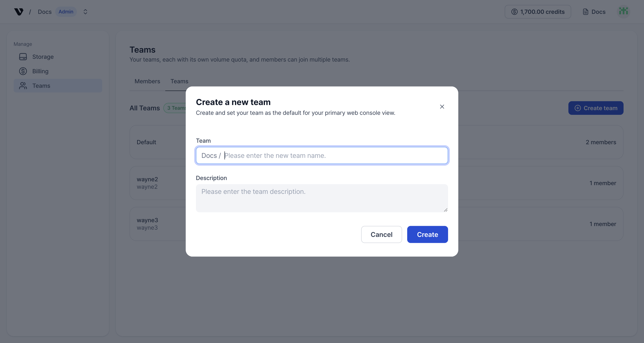Expand the Default team row

click(x=146, y=142)
